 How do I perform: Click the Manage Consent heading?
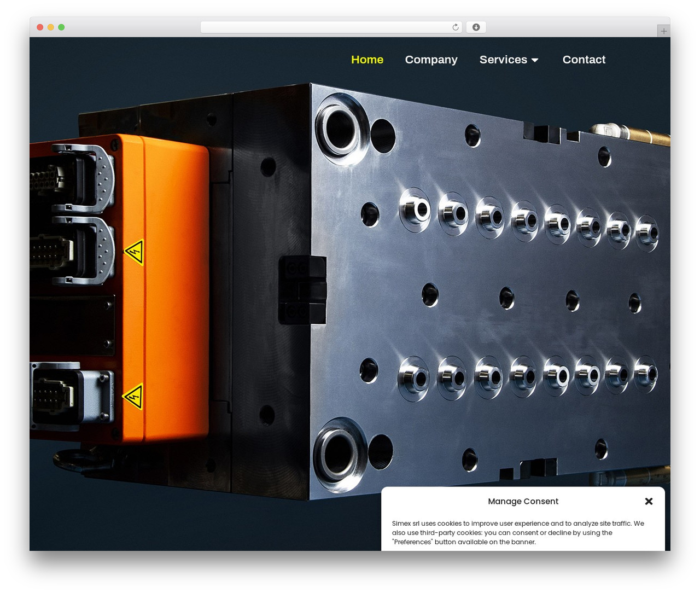click(x=523, y=501)
